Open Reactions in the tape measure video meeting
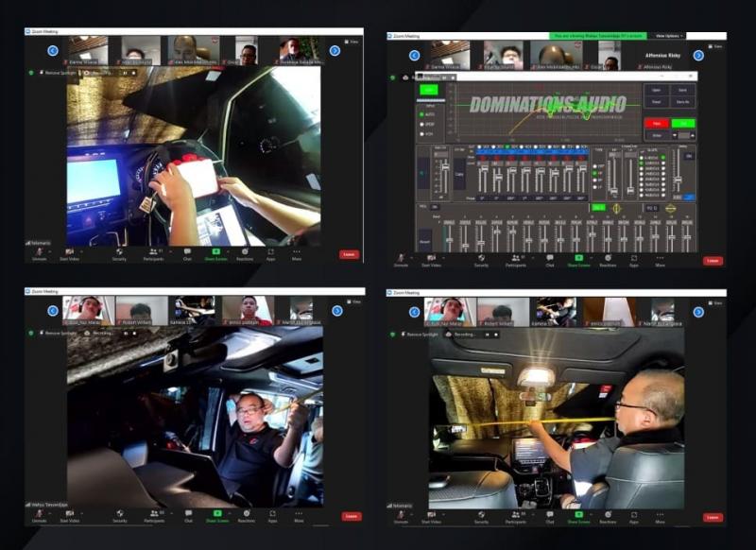Screen dimensions: 756x550 point(607,514)
